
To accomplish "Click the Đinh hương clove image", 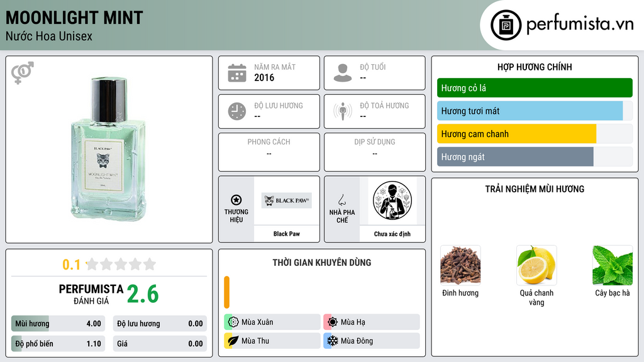I will [x=460, y=265].
